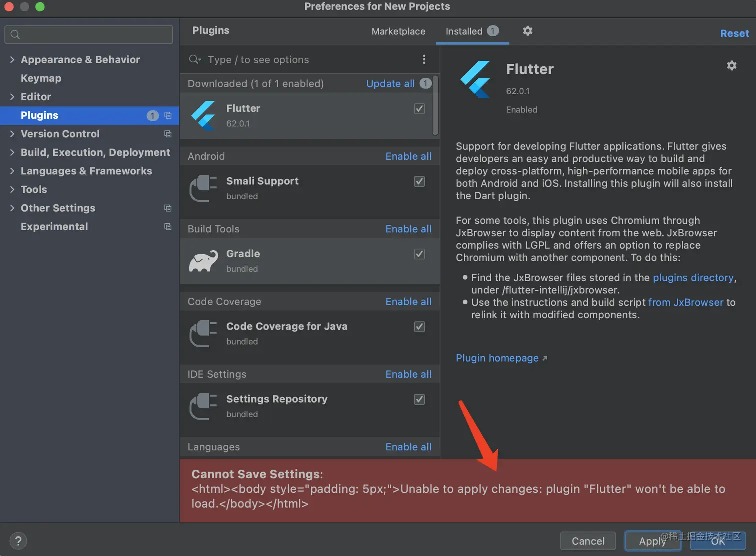Click the Gradle elephant icon
756x556 pixels.
(203, 261)
